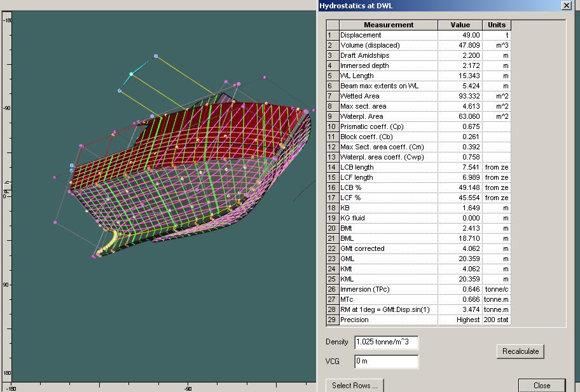Click the Value column header

pos(460,25)
